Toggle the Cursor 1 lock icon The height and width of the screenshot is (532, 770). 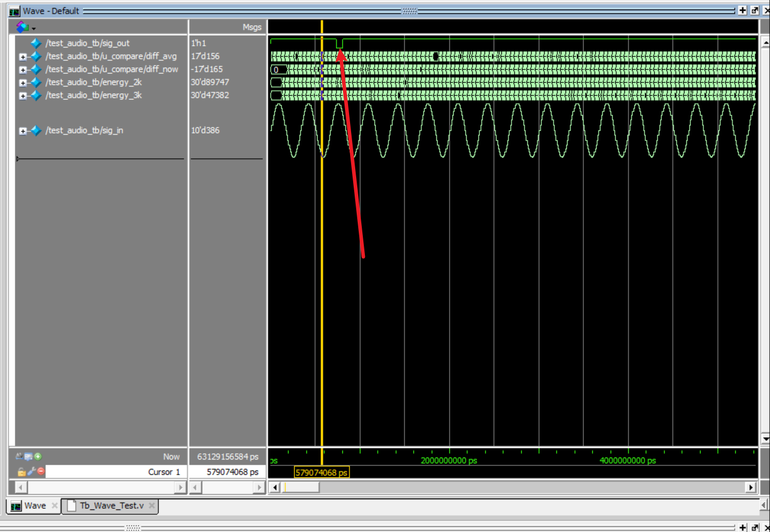click(x=21, y=472)
